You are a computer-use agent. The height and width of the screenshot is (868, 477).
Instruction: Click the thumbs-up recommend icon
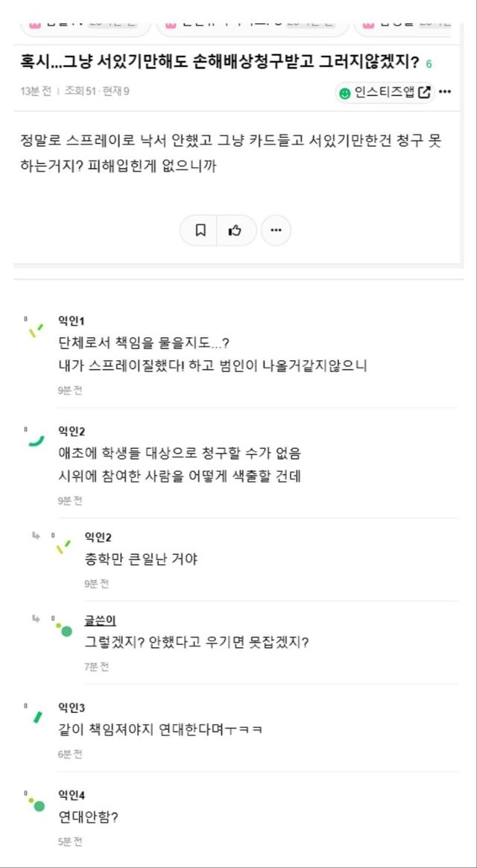236,230
